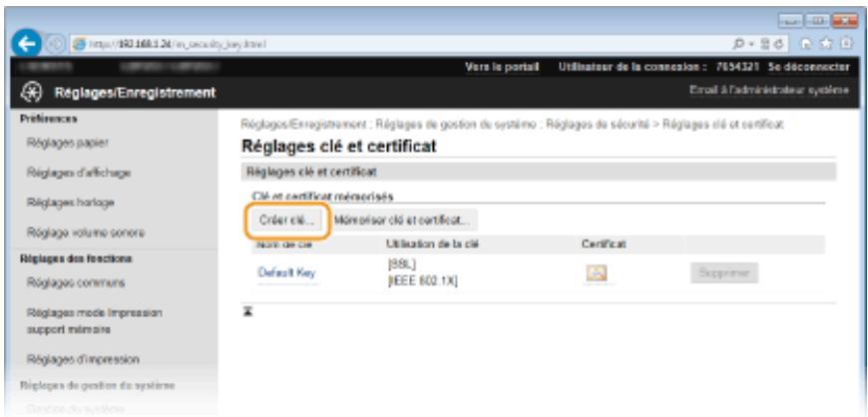Click the Utilisation de la clé column header

432,244
